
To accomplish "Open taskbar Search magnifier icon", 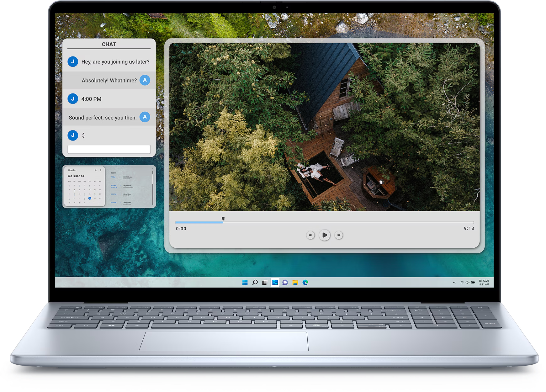I will (x=255, y=283).
